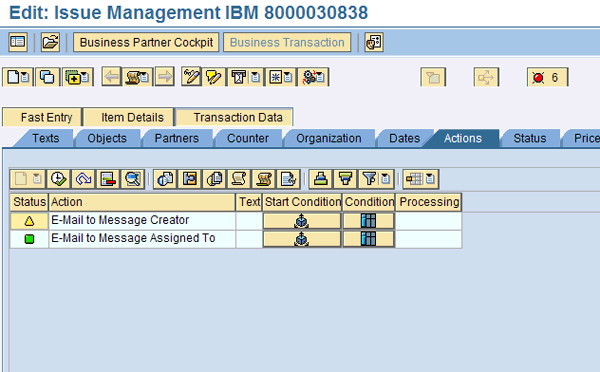This screenshot has width=600, height=372.
Task: Go to the Counter tab
Action: (x=248, y=138)
